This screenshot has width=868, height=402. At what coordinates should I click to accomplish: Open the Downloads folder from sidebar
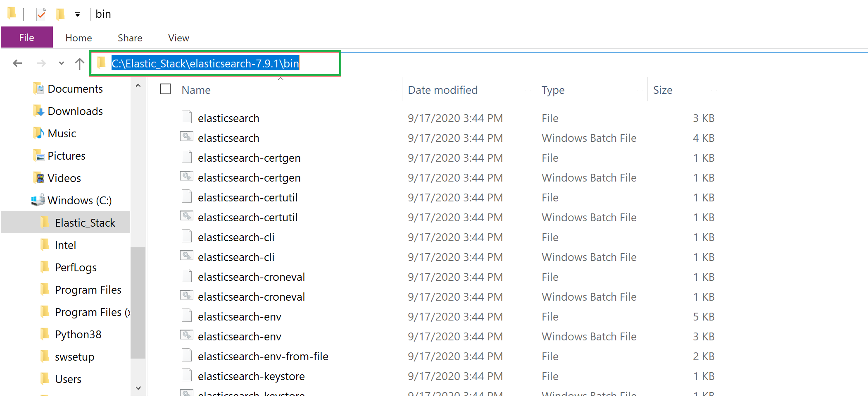coord(76,111)
